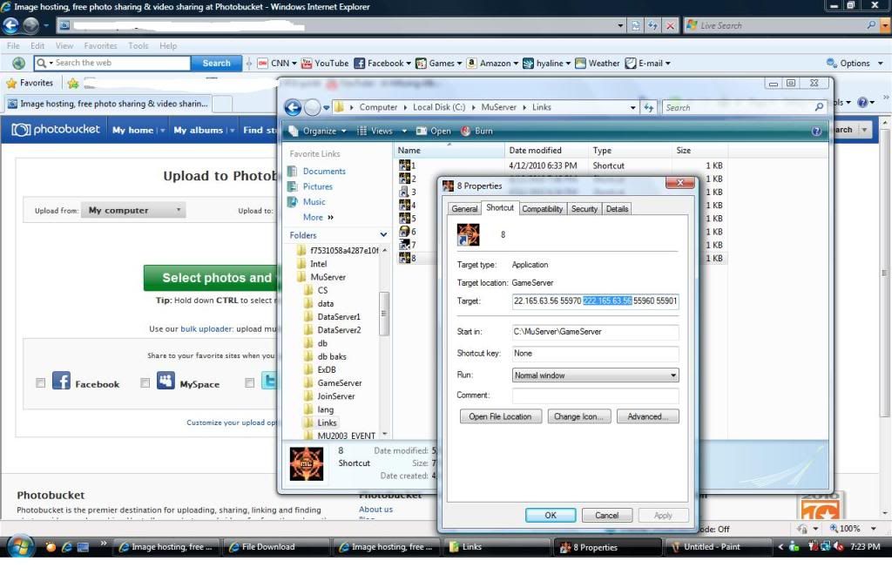The height and width of the screenshot is (588, 892).
Task: Click the Facebook icon in the toolbar
Action: pos(359,64)
